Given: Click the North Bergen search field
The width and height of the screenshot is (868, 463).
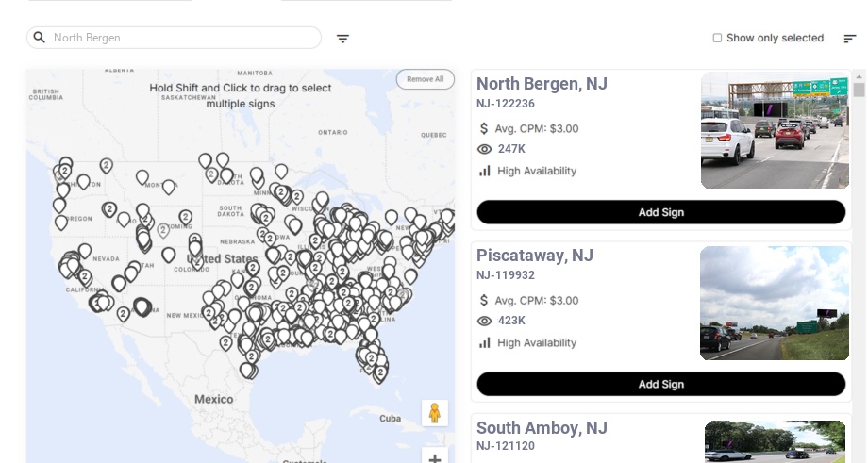Looking at the screenshot, I should [x=179, y=38].
